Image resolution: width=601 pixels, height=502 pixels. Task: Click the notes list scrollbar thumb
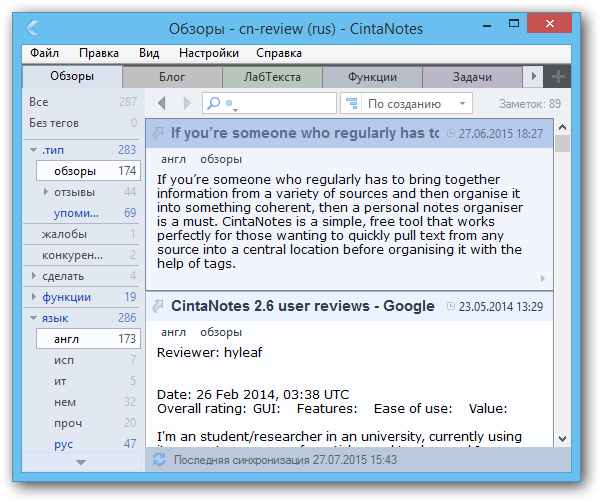(562, 144)
